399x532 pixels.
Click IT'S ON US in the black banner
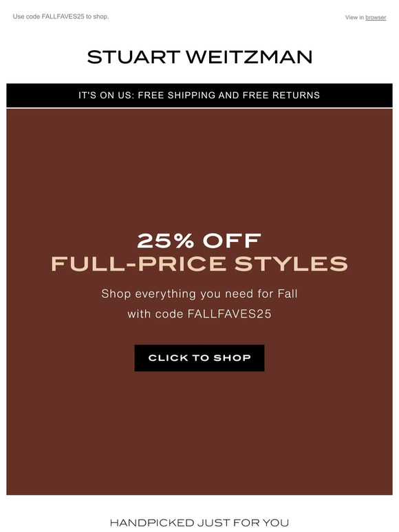pos(107,96)
